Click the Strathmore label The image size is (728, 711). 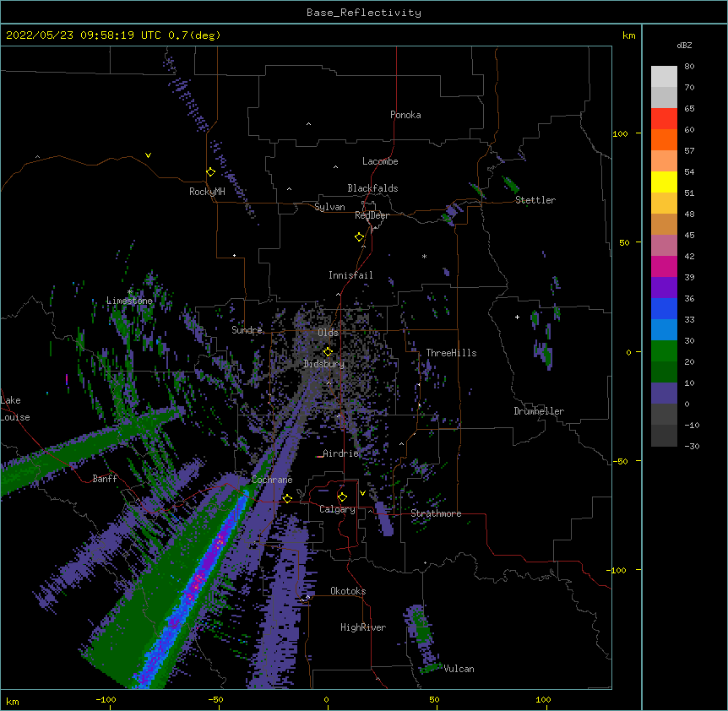click(436, 513)
